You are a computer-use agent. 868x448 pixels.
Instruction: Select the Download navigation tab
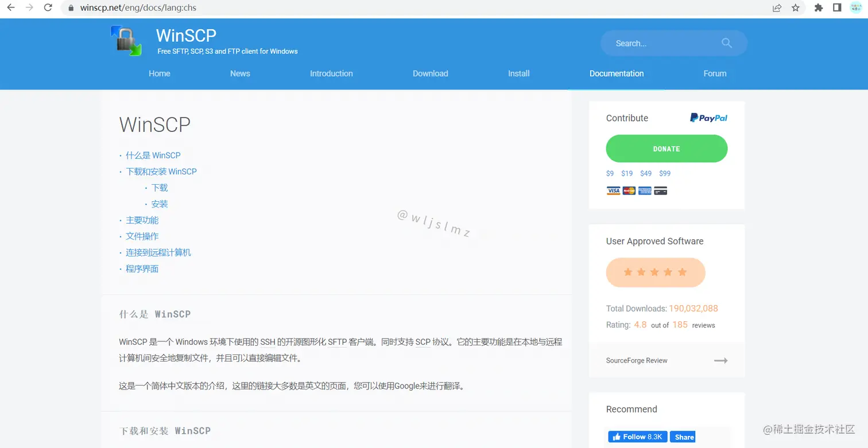tap(430, 73)
